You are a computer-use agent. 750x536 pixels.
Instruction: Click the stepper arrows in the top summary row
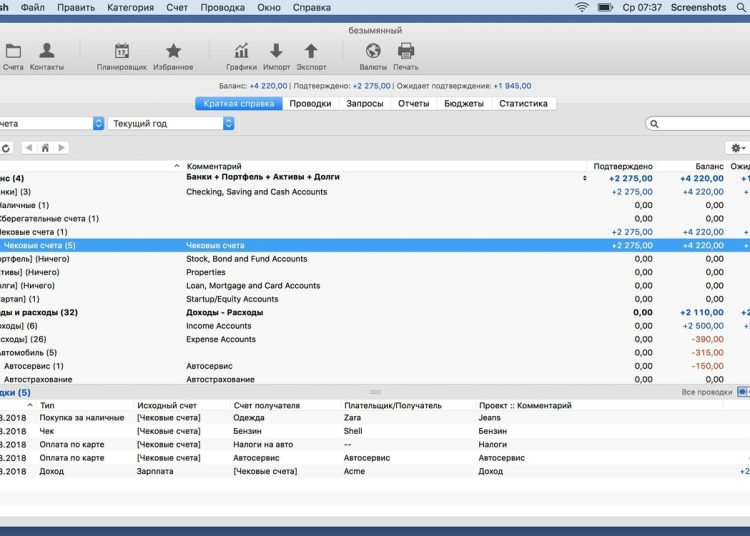point(586,178)
